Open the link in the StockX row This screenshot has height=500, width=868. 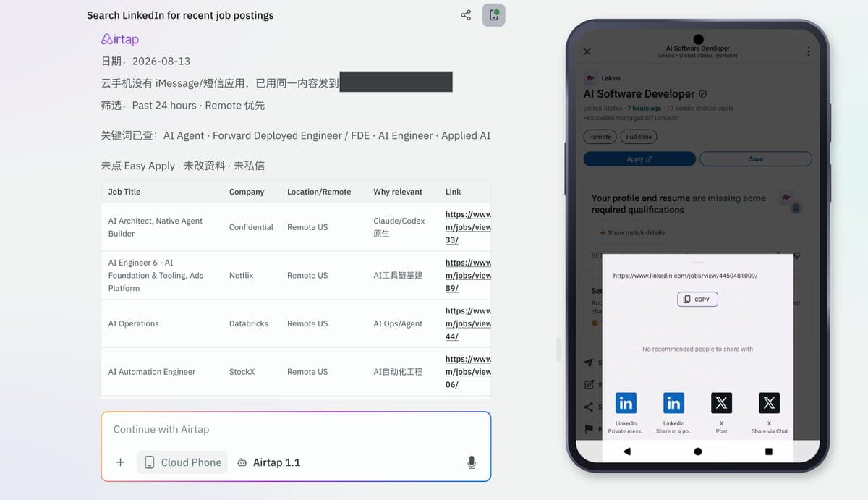tap(468, 372)
